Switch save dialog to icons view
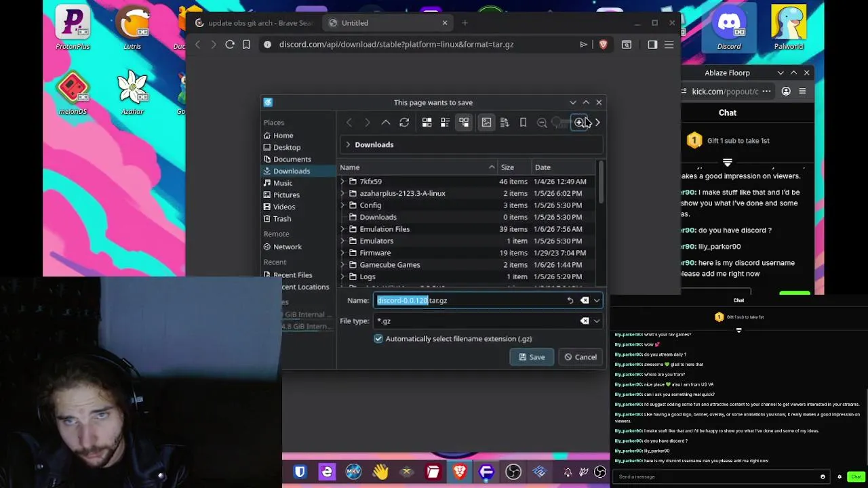Image resolution: width=868 pixels, height=488 pixels. (427, 123)
